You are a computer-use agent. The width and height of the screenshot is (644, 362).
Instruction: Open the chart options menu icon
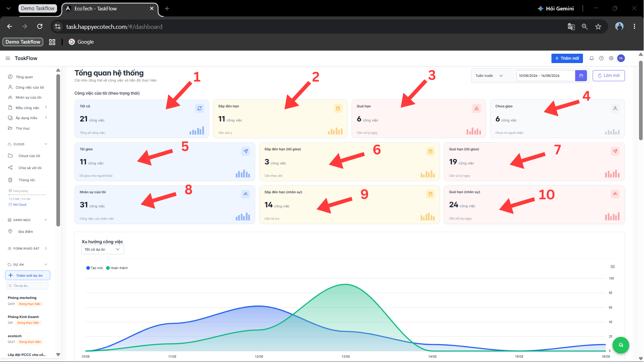(613, 267)
